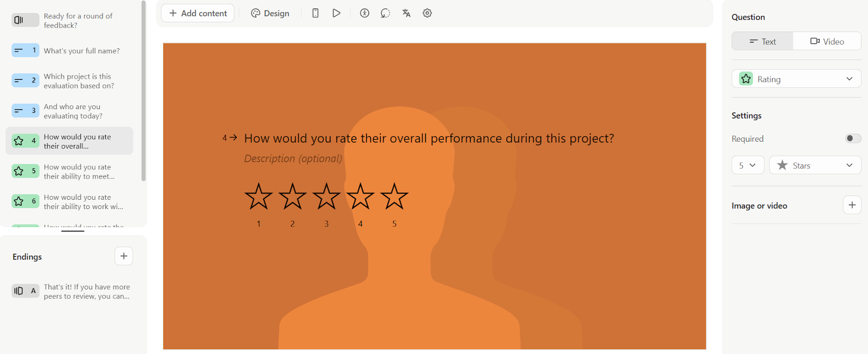Open the translations language icon
This screenshot has width=868, height=354.
[406, 12]
